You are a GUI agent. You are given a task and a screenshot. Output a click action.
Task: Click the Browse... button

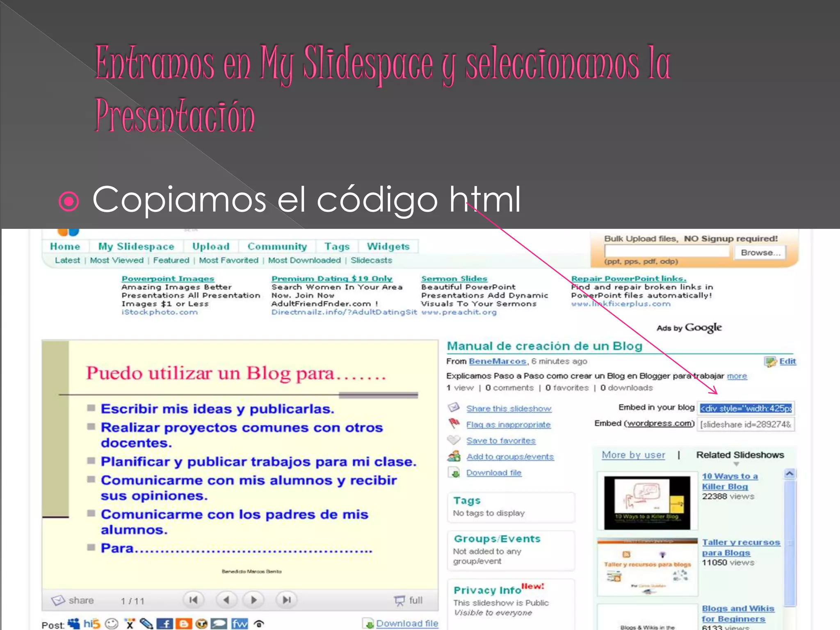pos(760,252)
